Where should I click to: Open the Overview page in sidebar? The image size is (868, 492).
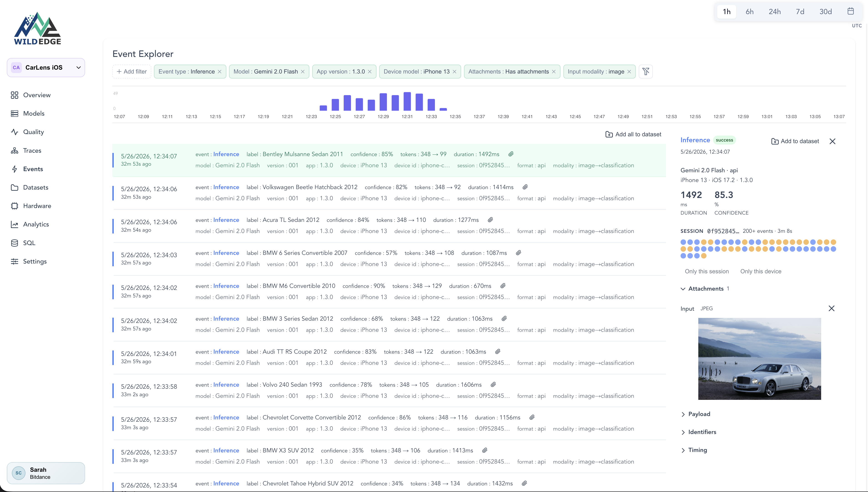click(x=30, y=95)
